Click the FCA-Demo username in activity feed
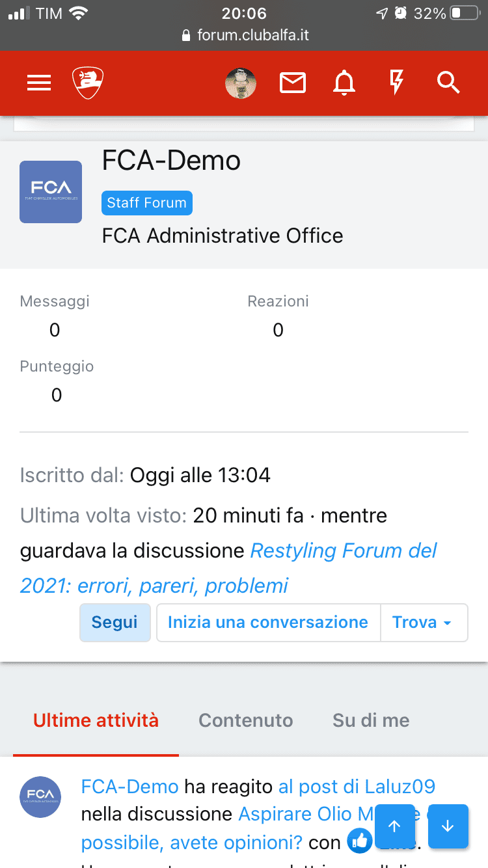 coord(129,787)
